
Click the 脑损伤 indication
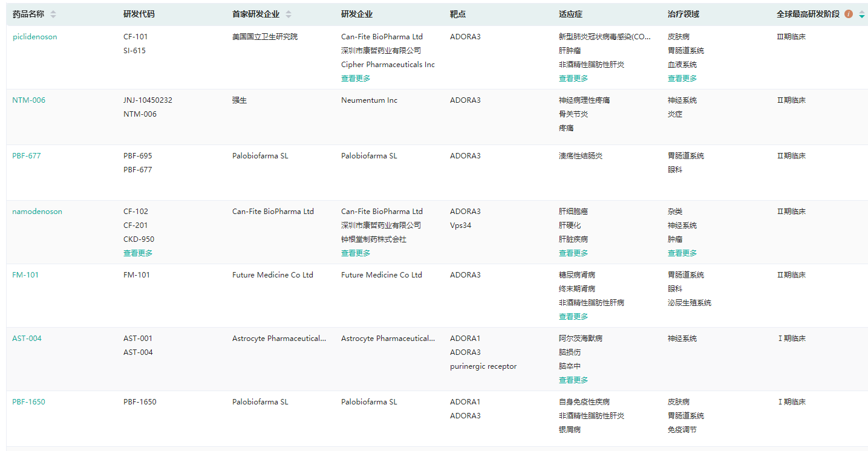tap(570, 352)
